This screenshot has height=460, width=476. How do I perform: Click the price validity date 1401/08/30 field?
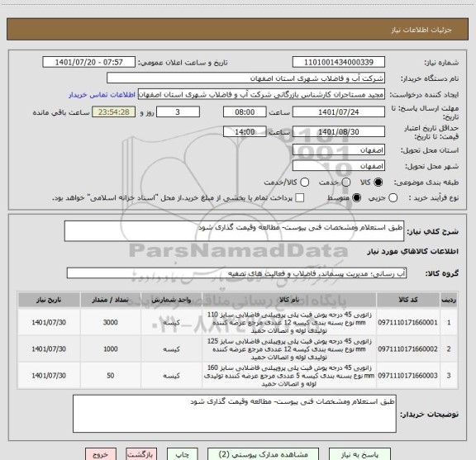point(339,131)
